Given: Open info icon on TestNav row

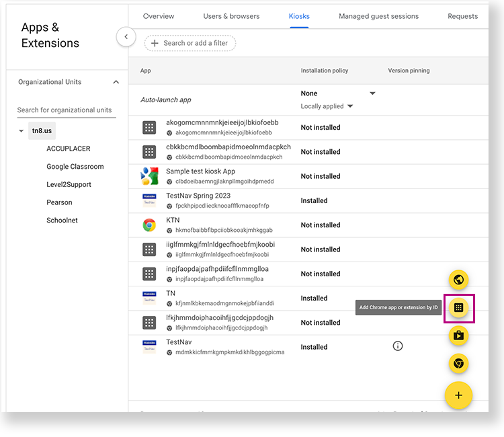Looking at the screenshot, I should [x=398, y=346].
